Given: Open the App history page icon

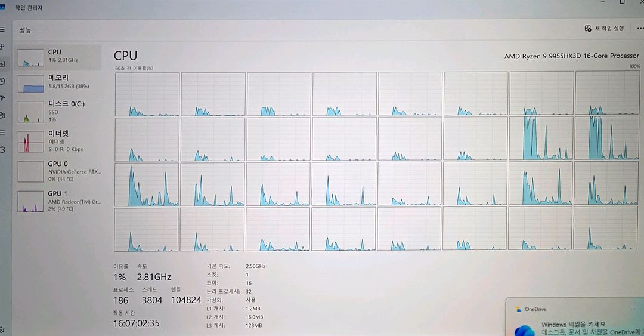Looking at the screenshot, I should click(x=2, y=81).
